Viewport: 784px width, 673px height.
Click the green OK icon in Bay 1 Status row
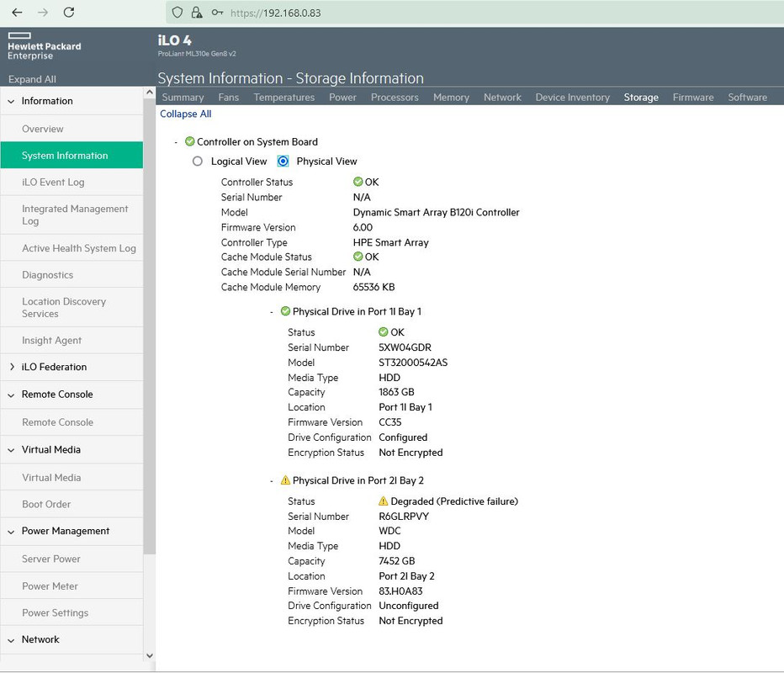click(383, 332)
